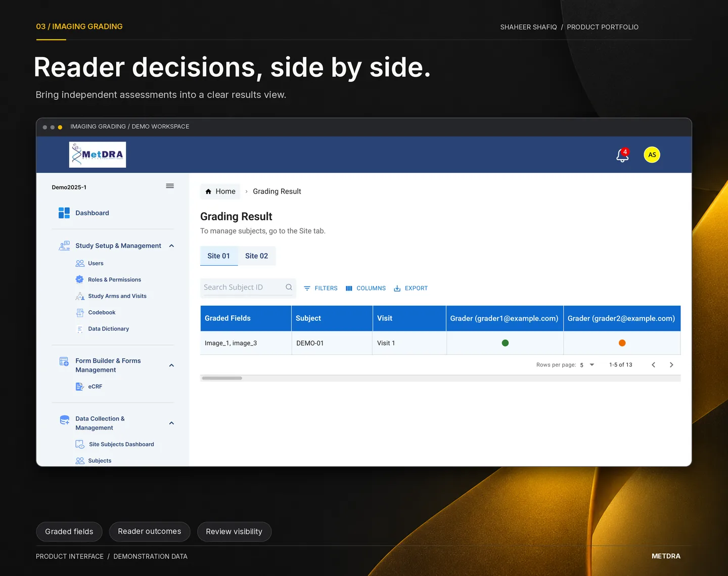Viewport: 728px width, 576px height.
Task: Collapse Study Setup & Management section
Action: tap(171, 246)
